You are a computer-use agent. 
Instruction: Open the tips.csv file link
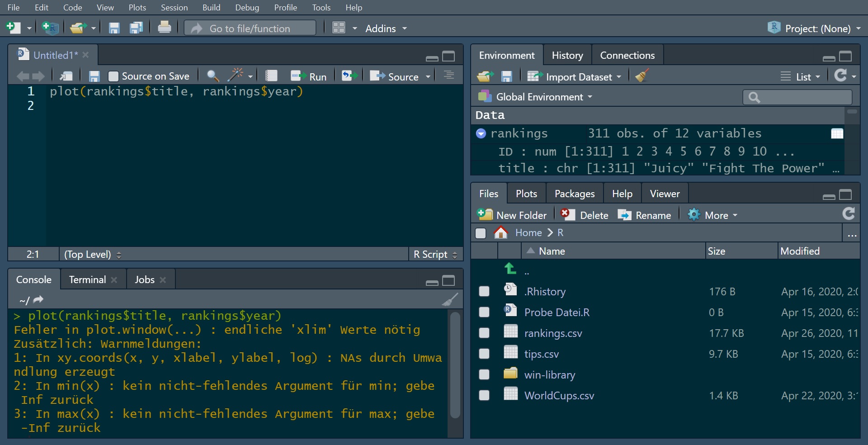pos(541,354)
